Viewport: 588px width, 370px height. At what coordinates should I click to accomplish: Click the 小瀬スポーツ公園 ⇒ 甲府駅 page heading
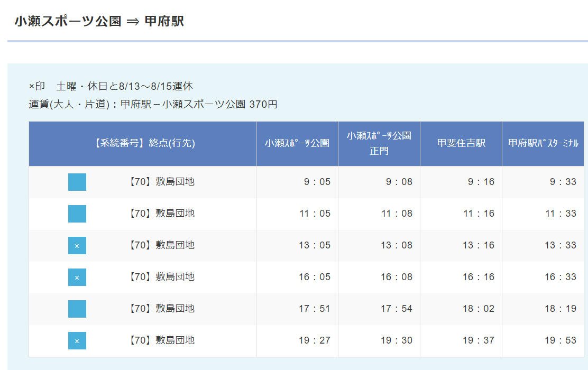click(x=99, y=22)
